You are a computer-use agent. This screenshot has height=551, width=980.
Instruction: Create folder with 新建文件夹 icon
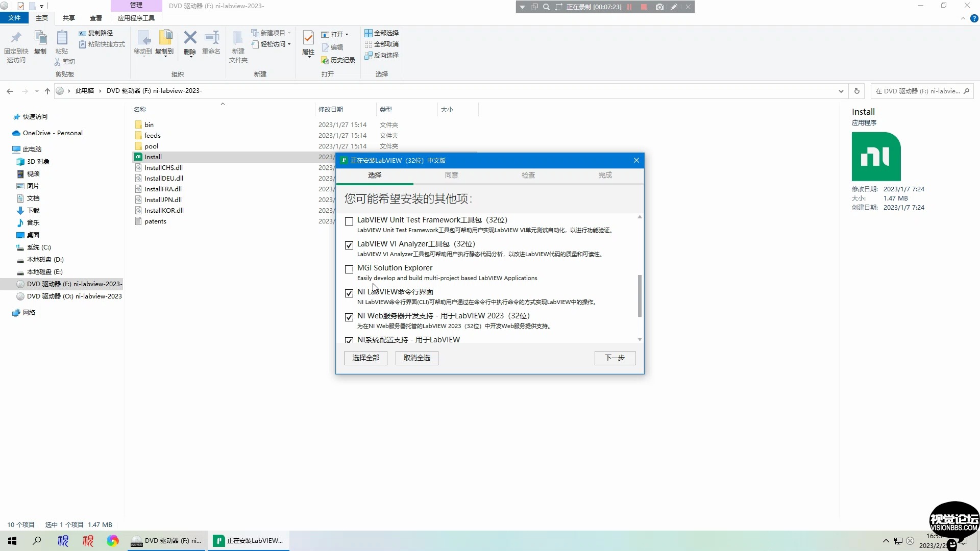[237, 46]
